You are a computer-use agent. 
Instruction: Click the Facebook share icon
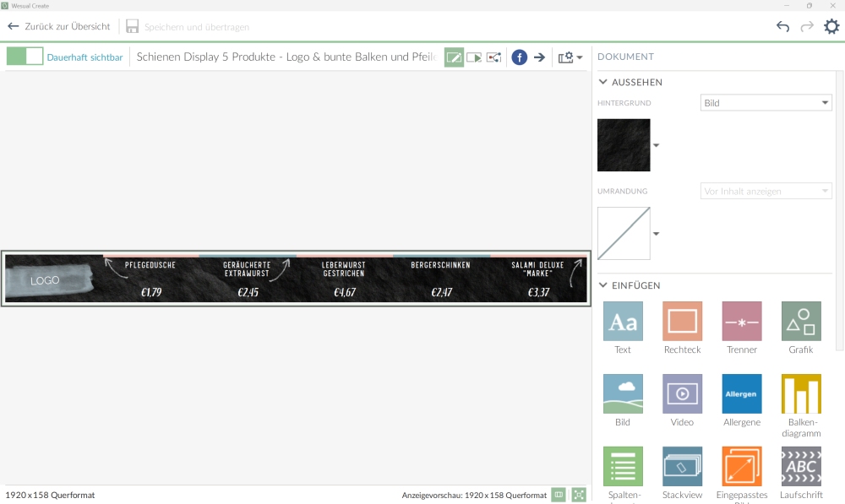(x=519, y=57)
